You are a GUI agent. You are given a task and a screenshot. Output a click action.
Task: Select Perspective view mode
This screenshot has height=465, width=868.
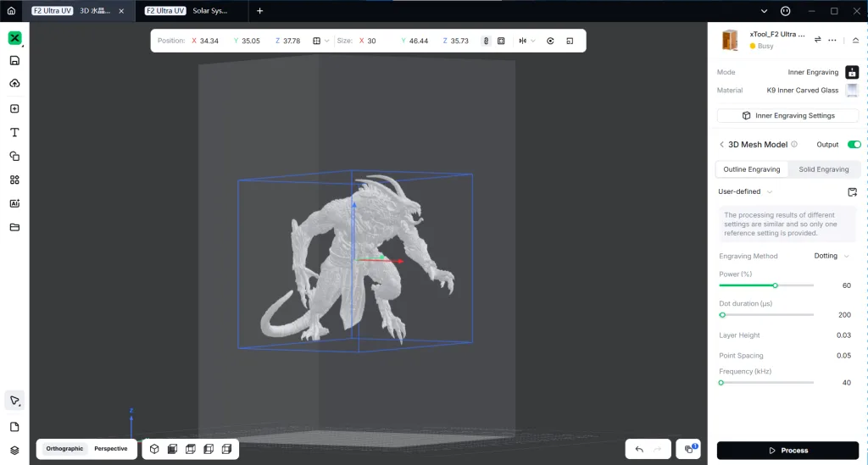111,448
